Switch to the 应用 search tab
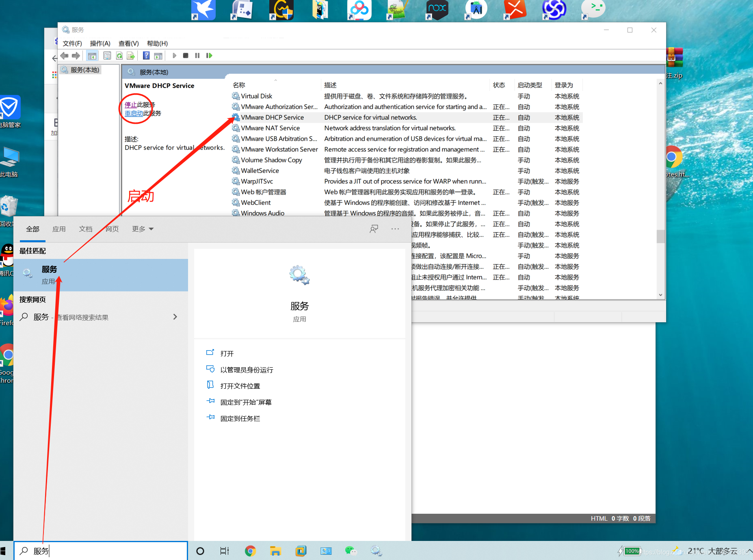753x560 pixels. coord(59,229)
